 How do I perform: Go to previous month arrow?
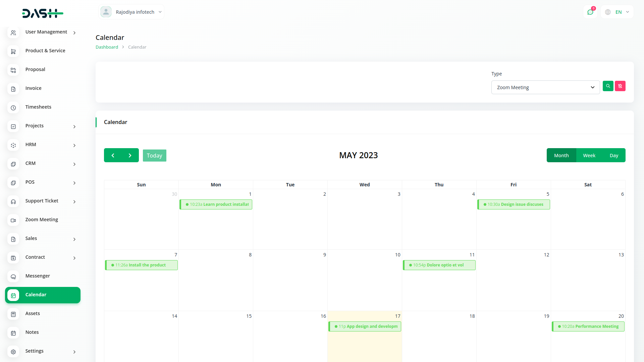click(113, 156)
